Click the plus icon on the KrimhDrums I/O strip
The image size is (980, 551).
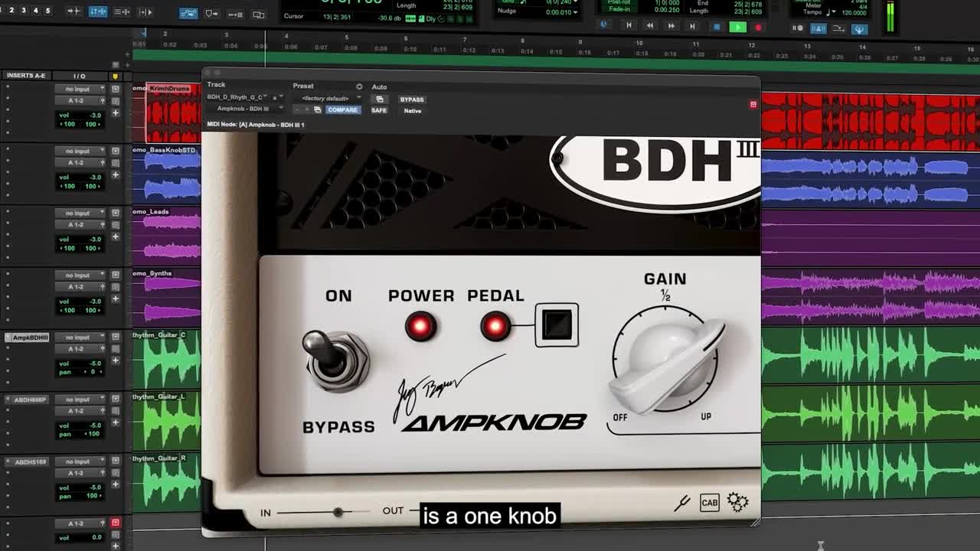tap(116, 113)
